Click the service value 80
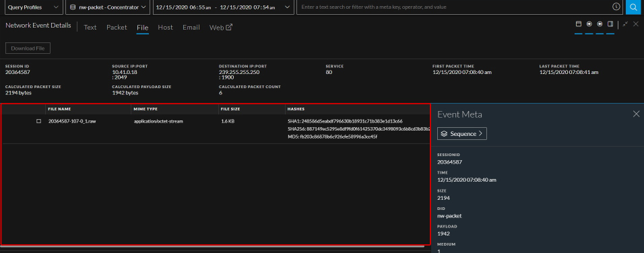The width and height of the screenshot is (644, 253). [x=329, y=73]
